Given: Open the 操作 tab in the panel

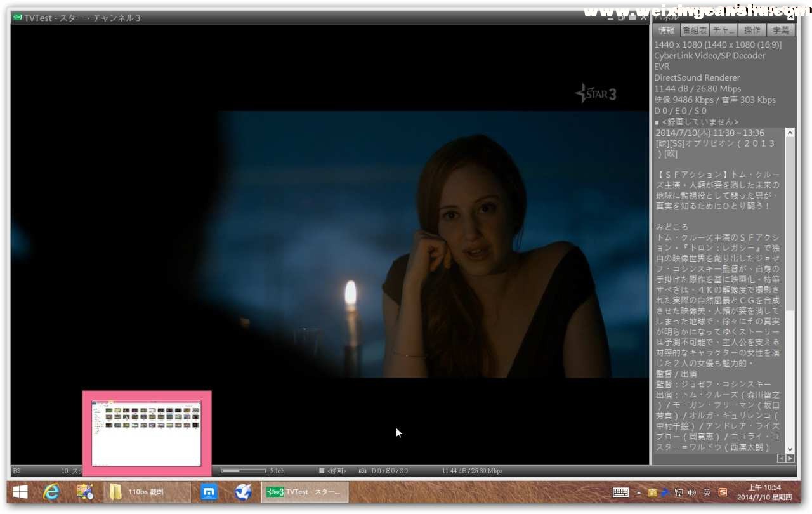Looking at the screenshot, I should click(752, 30).
